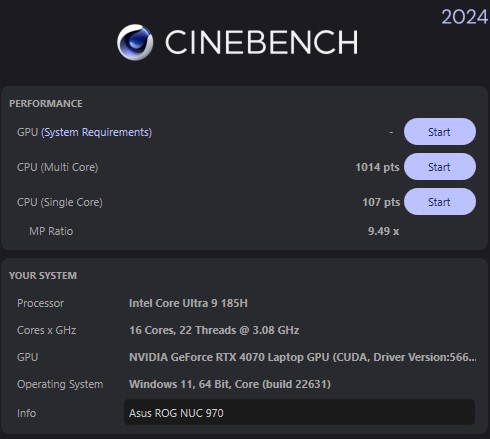Click the Info field containing Asus ROG NUC 970
490x439 pixels.
tap(299, 412)
